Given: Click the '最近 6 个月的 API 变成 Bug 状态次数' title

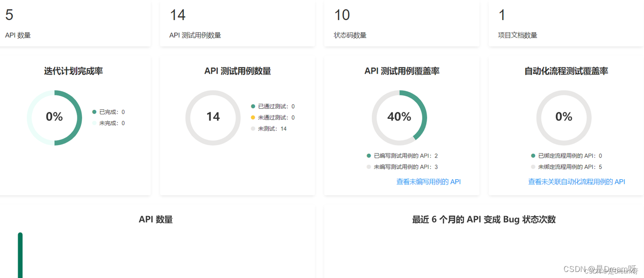Looking at the screenshot, I should click(484, 219).
